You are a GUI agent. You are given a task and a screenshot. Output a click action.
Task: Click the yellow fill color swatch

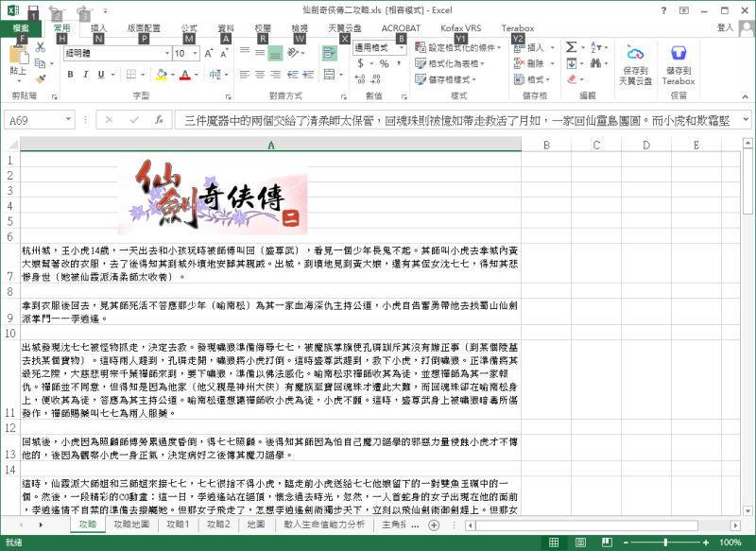point(162,75)
